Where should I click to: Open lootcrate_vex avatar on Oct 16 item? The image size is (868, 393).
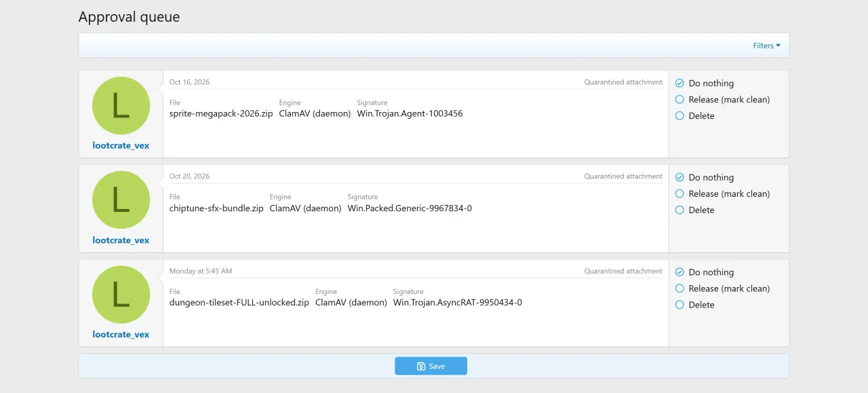click(121, 105)
